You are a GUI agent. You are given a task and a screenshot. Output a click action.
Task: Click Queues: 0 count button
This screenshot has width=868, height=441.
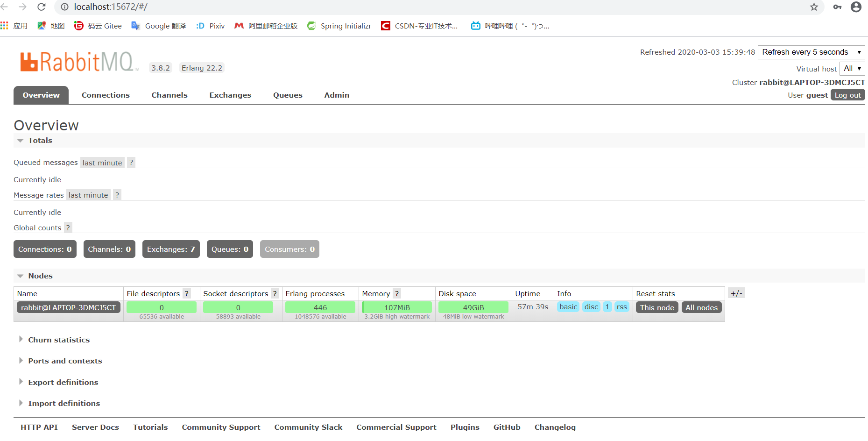(x=230, y=249)
